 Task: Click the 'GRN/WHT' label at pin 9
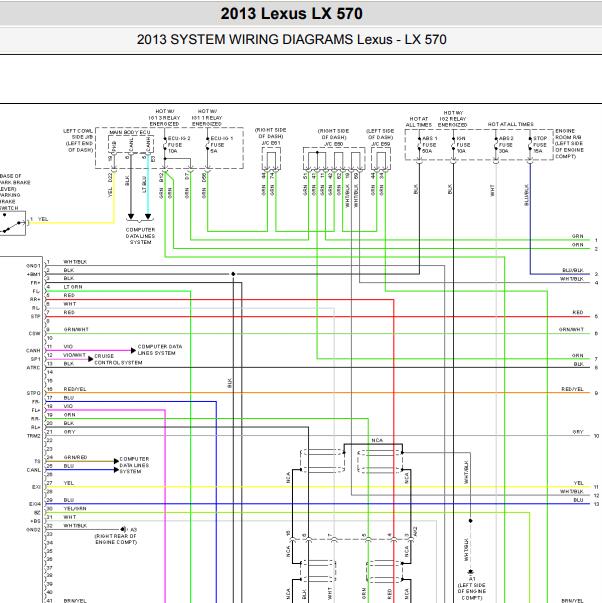76,330
